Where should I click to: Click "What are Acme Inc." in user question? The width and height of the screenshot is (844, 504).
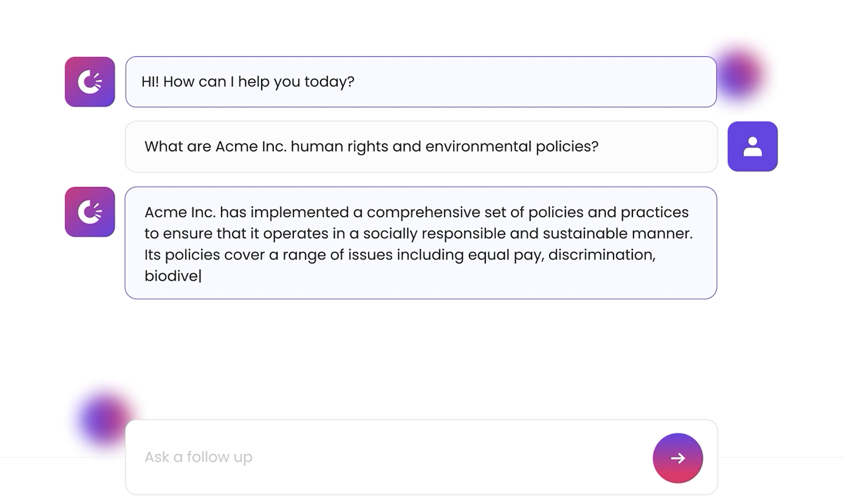tap(215, 147)
